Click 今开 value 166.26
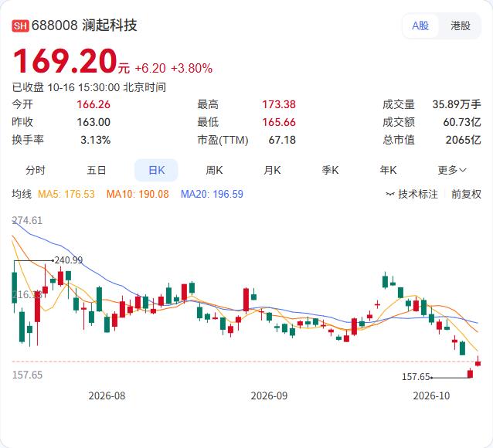This screenshot has height=448, width=493. [x=93, y=104]
